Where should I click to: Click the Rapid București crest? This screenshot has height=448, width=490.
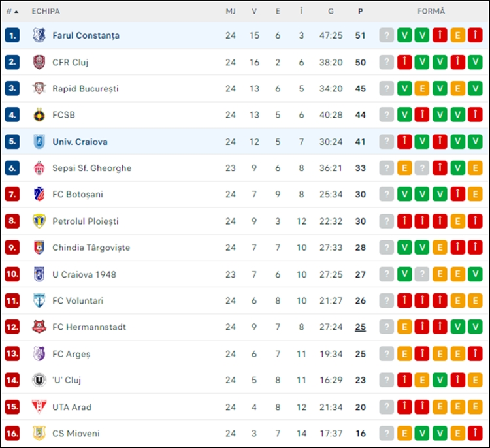39,88
